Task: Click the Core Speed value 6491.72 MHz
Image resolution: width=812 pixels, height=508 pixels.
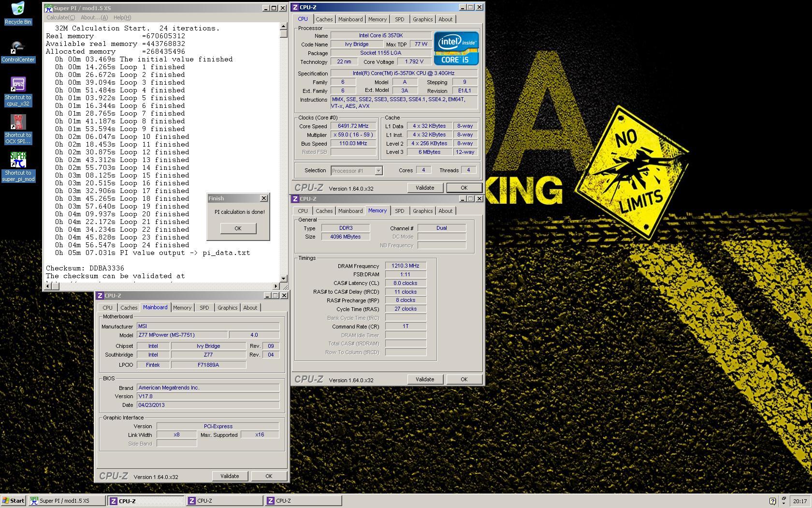Action: click(353, 126)
